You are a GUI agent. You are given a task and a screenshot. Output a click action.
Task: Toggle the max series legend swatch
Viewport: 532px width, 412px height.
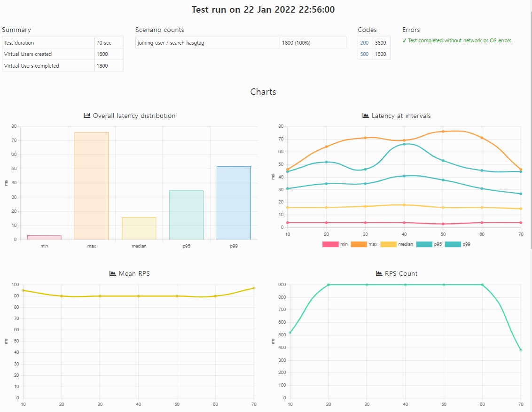359,244
